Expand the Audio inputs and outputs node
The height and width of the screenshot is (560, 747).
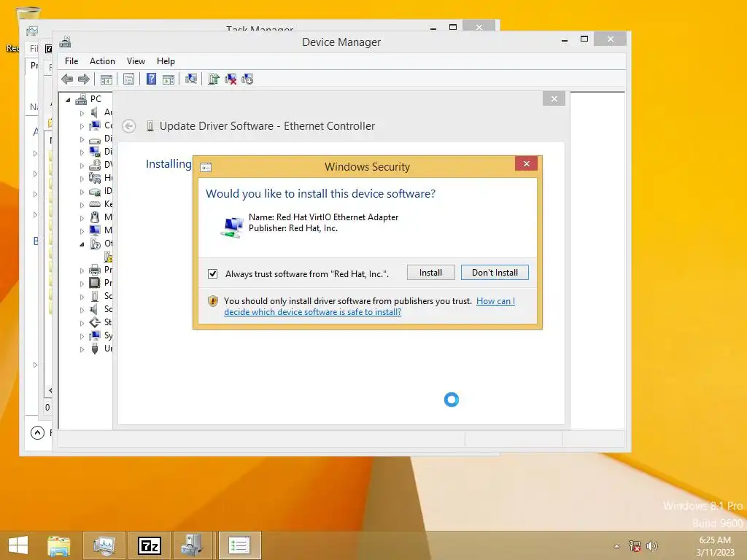tap(82, 113)
